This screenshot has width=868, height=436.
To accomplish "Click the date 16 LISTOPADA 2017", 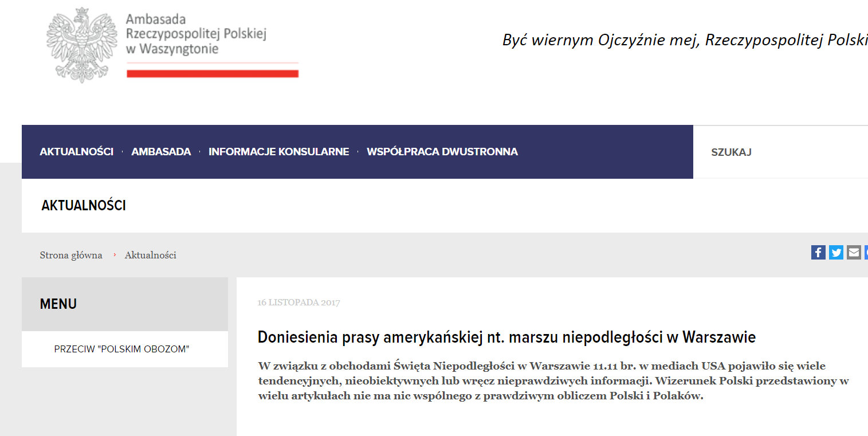I will click(x=299, y=303).
